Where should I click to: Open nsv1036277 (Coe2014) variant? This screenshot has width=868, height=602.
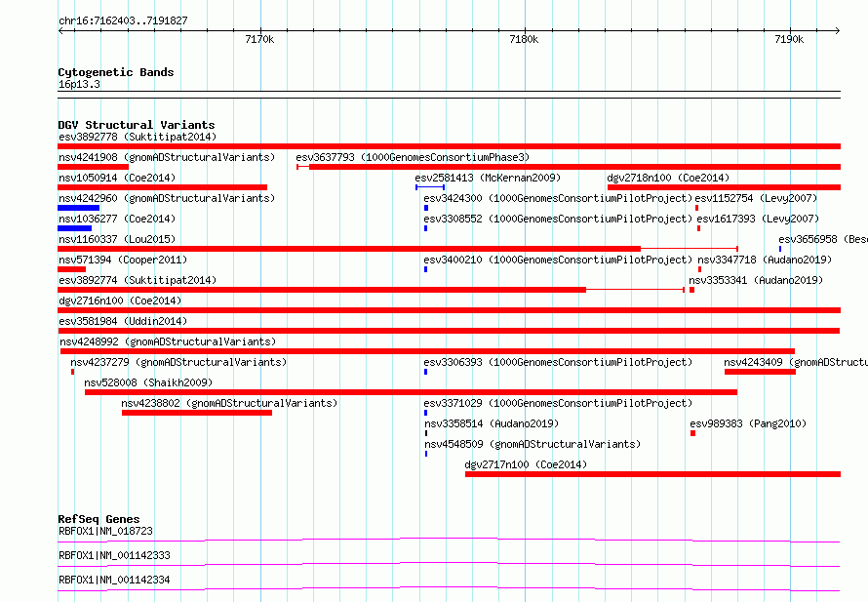click(117, 219)
